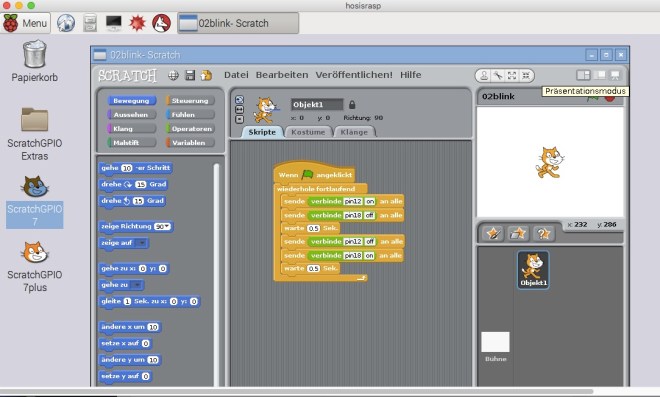Get a surprise sprite button
The image size is (660, 397).
(543, 233)
